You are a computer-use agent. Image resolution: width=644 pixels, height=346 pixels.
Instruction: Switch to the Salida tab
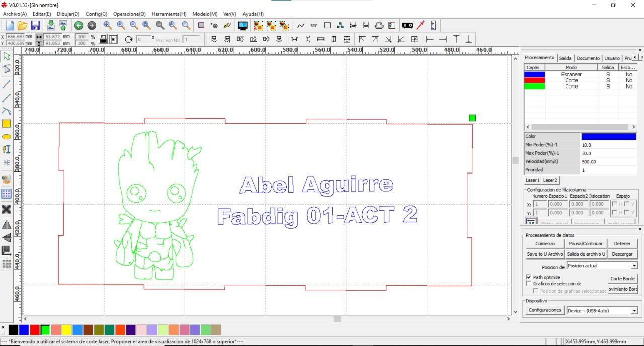(x=565, y=58)
